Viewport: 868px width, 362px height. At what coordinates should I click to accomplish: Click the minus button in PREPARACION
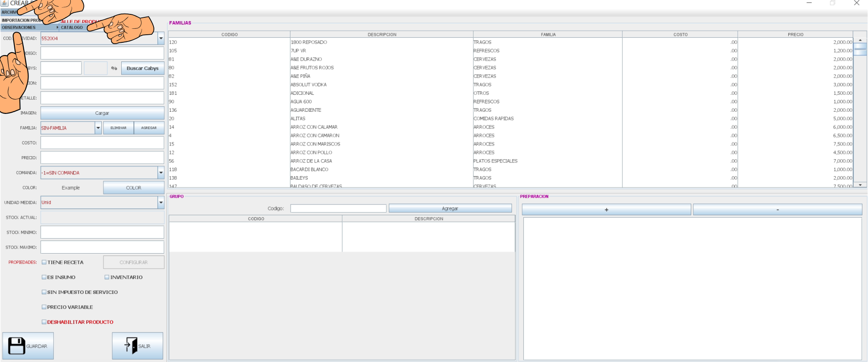click(777, 210)
